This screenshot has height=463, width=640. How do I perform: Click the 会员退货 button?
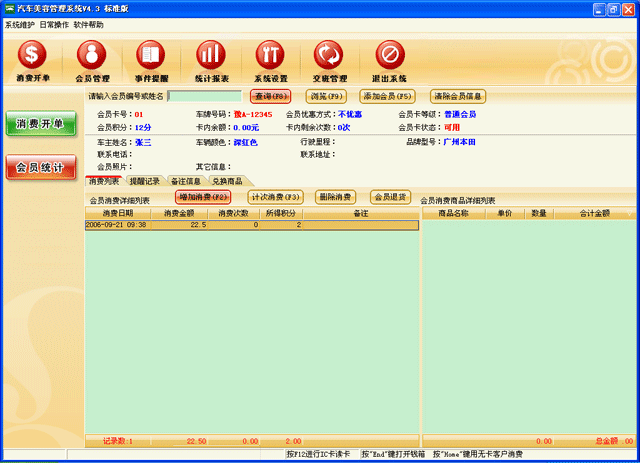click(390, 197)
